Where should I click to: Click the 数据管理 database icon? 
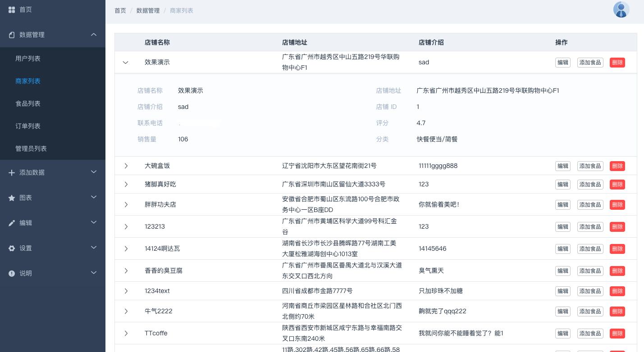(x=12, y=35)
